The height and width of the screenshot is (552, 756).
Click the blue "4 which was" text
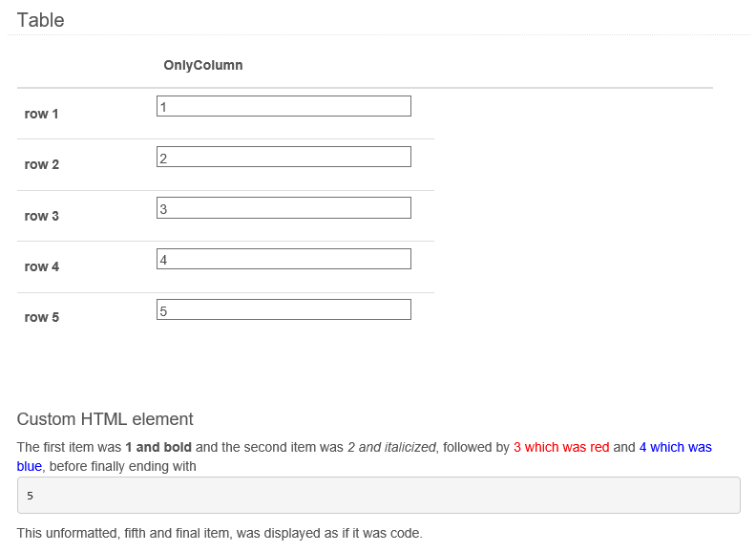tap(675, 447)
